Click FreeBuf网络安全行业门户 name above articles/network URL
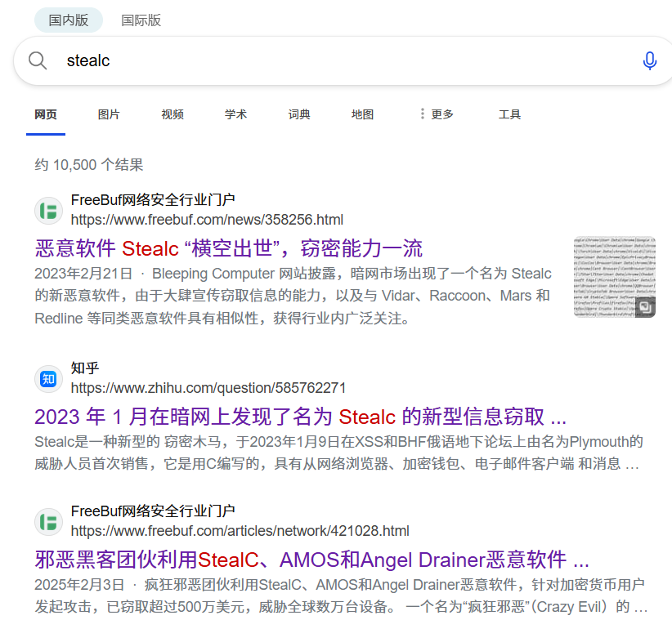Image resolution: width=672 pixels, height=620 pixels. tap(153, 511)
